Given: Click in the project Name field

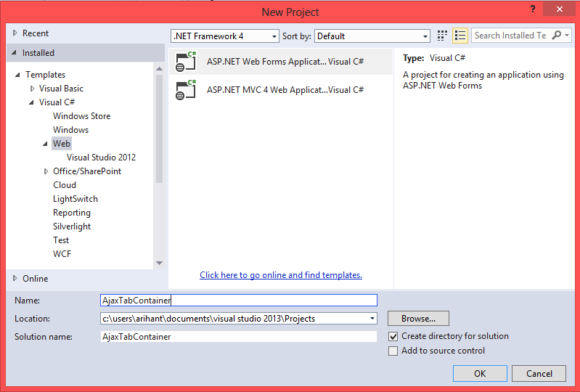Looking at the screenshot, I should 239,301.
